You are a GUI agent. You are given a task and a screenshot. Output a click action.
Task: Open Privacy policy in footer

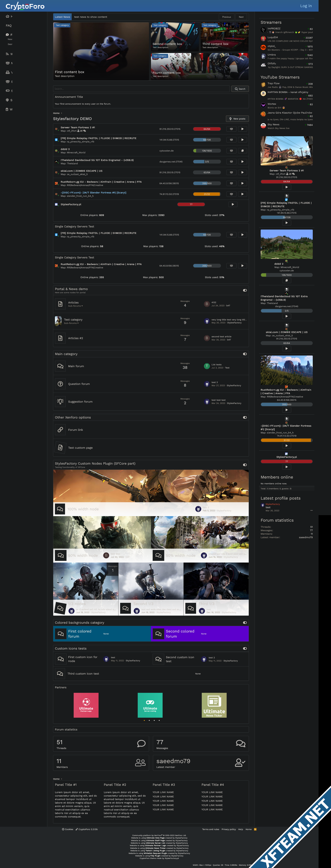coord(229,829)
